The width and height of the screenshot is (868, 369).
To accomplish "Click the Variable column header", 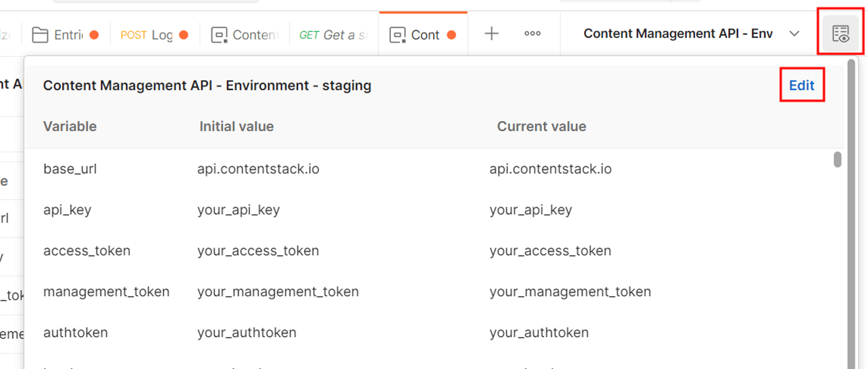I will [70, 127].
